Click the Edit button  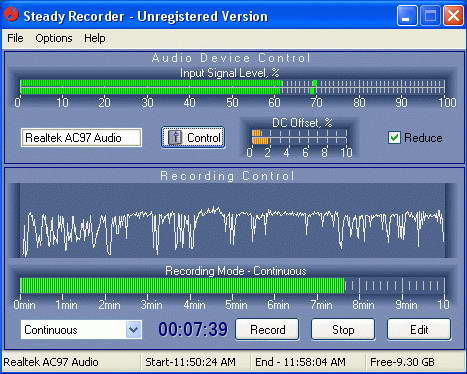click(x=419, y=329)
